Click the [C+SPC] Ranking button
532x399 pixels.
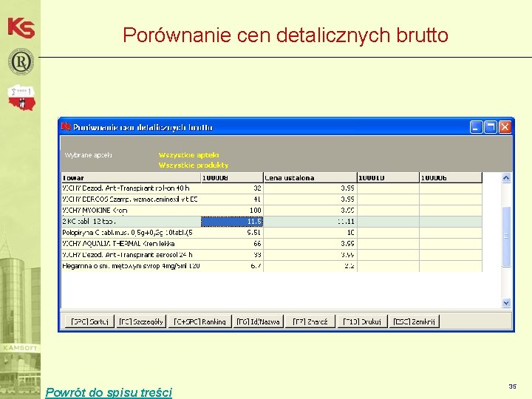pyautogui.click(x=199, y=321)
